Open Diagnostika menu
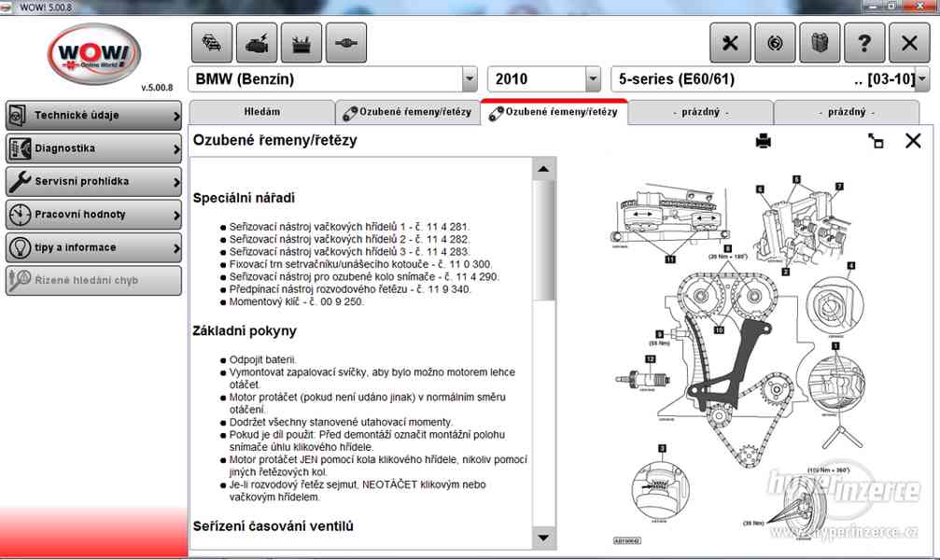The image size is (940, 560). tap(93, 148)
